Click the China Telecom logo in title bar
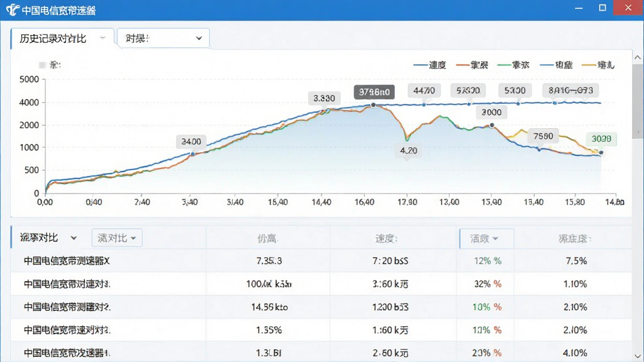The height and width of the screenshot is (362, 644). (x=12, y=10)
